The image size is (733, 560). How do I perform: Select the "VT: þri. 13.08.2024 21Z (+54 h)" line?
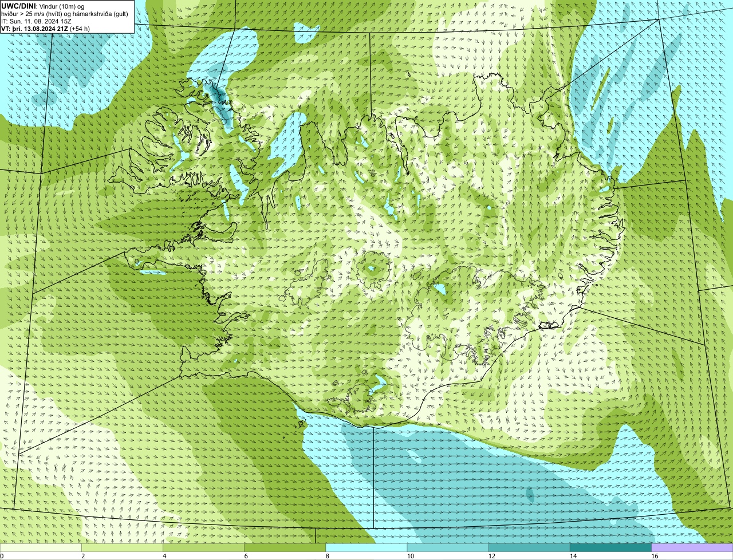[45, 29]
